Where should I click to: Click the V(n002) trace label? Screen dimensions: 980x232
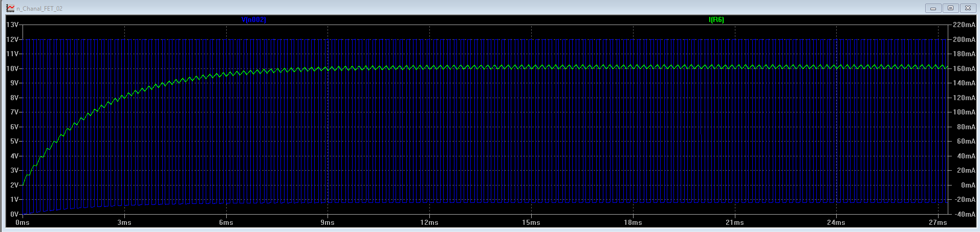pyautogui.click(x=253, y=20)
